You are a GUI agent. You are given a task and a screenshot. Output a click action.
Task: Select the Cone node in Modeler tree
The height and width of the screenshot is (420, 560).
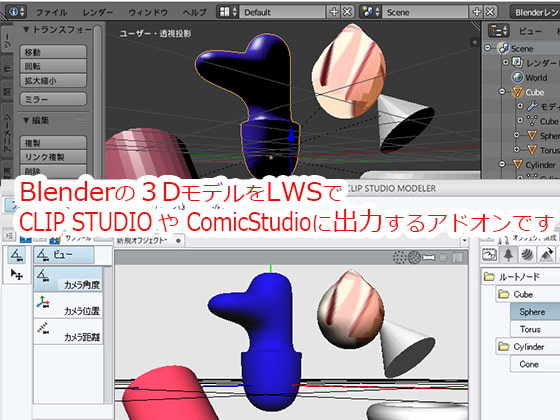coord(535,364)
